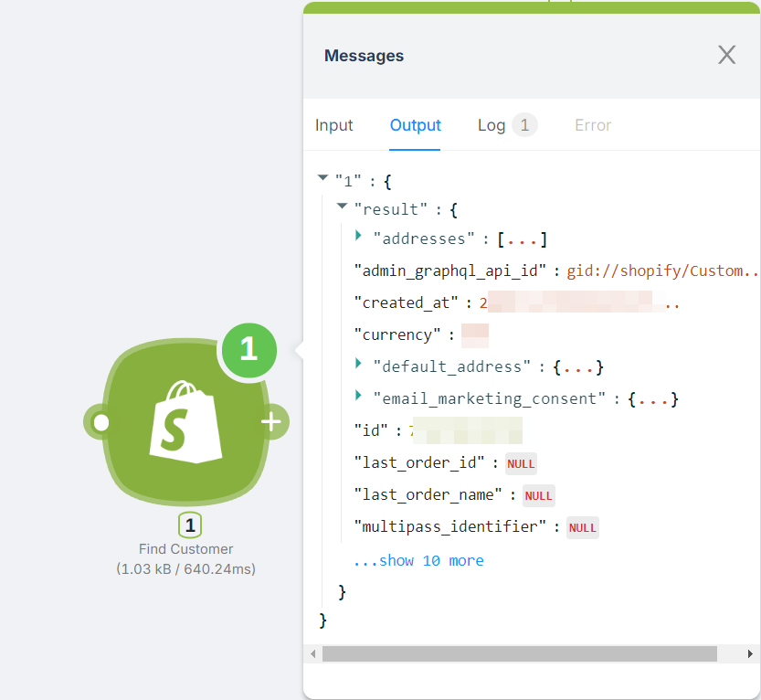This screenshot has width=761, height=700.
Task: Click the plus connector on Shopify module
Action: tap(270, 421)
